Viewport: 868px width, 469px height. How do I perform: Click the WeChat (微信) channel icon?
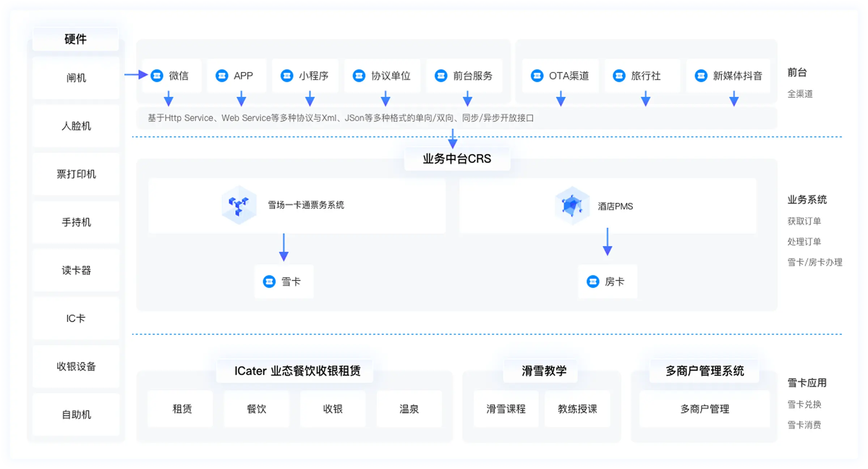coord(157,76)
